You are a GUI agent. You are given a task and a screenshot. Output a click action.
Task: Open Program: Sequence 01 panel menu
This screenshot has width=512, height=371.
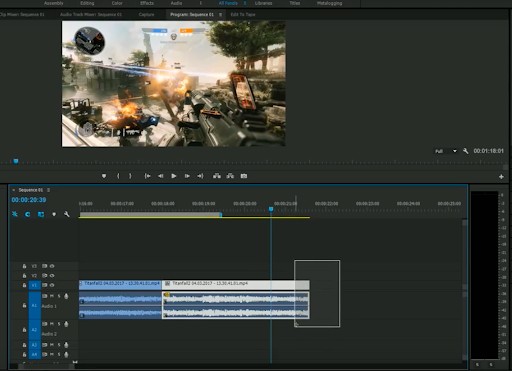point(220,15)
